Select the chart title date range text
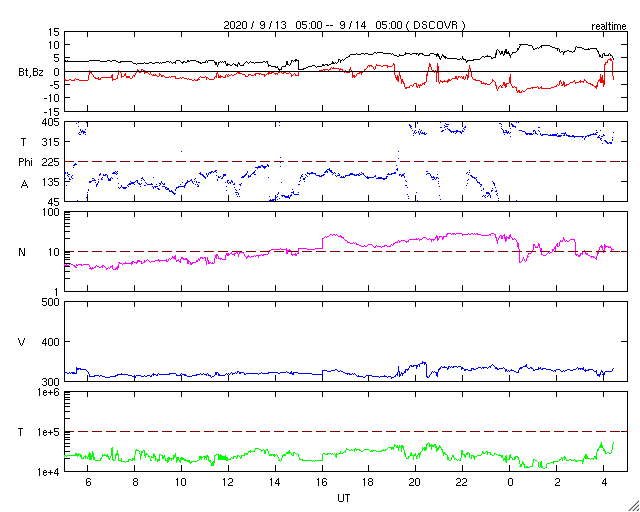Viewport: 640px width, 512px height. tap(344, 25)
